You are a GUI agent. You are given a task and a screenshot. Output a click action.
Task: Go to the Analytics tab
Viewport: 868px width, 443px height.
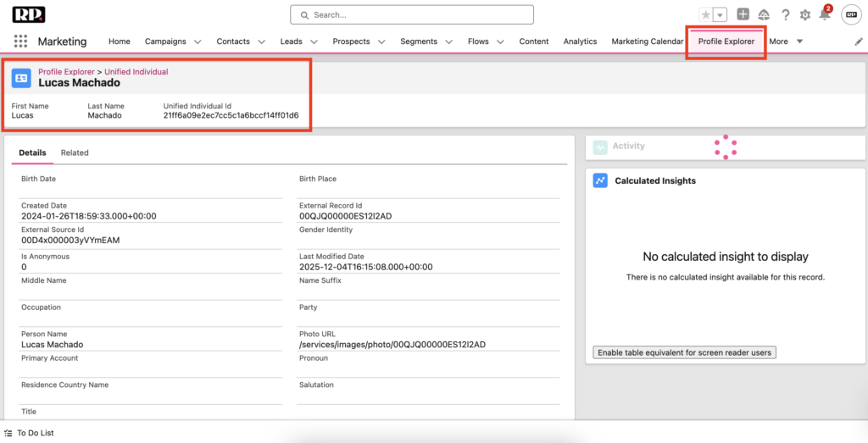580,42
